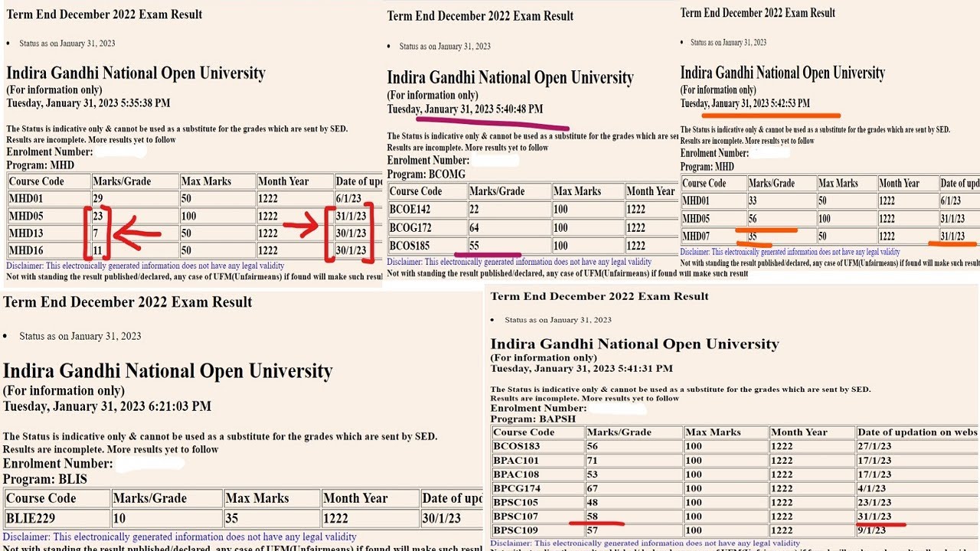Click course code MHD13
The width and height of the screenshot is (980, 551).
(x=26, y=233)
